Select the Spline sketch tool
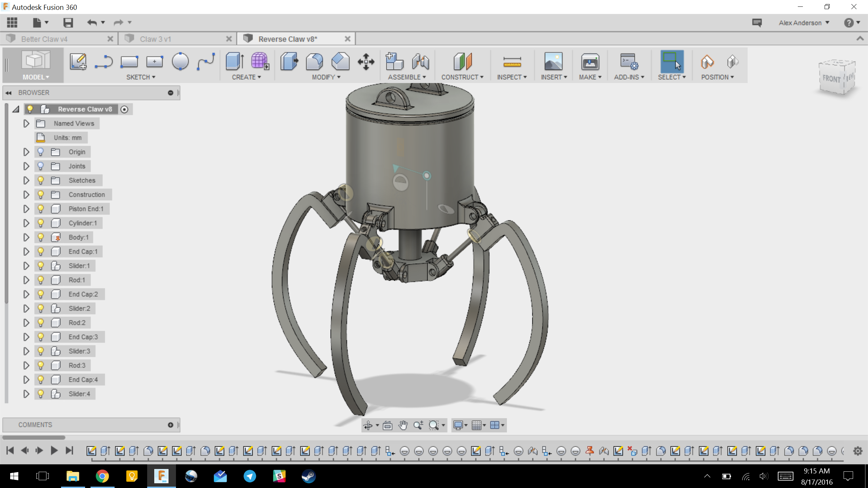 (206, 61)
